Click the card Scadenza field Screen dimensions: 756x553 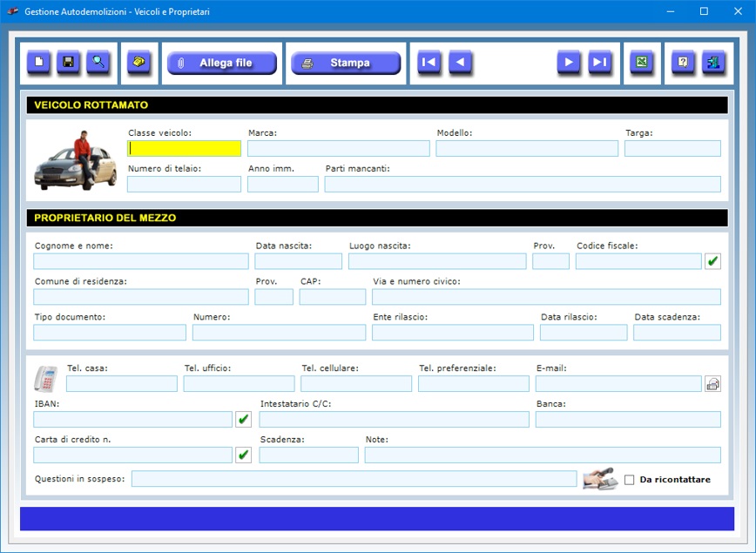click(x=308, y=455)
